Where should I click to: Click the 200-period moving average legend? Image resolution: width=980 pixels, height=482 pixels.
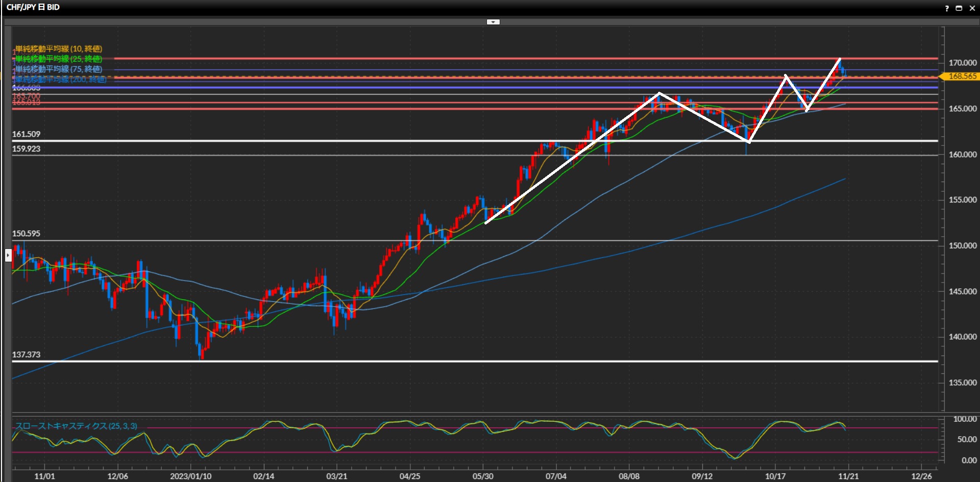[x=60, y=79]
